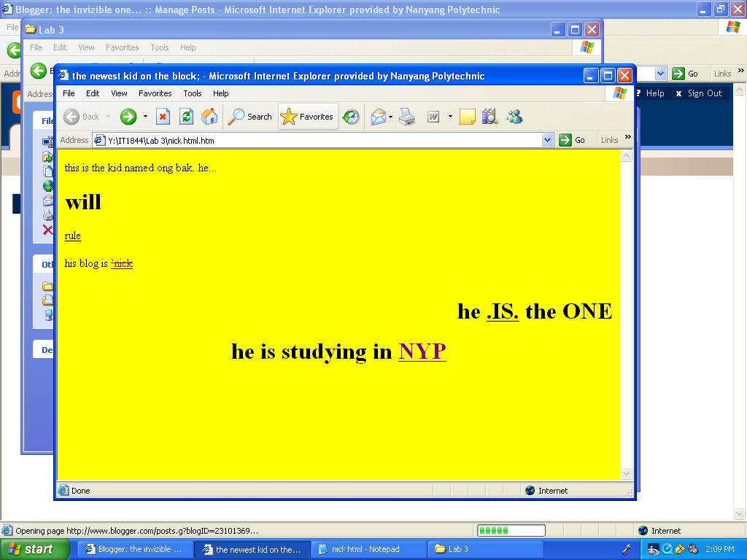
Task: Open the Tools menu in front IE window
Action: tap(193, 93)
